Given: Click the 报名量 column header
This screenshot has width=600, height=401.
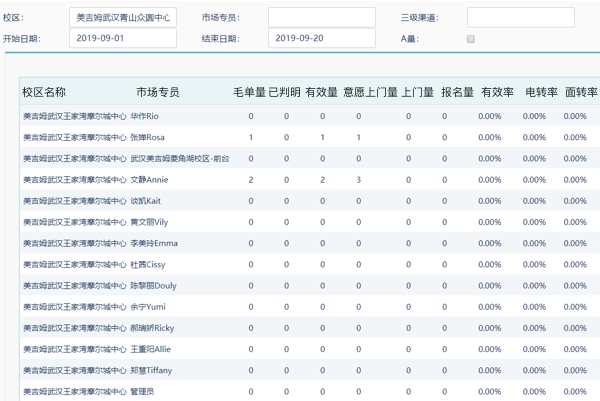Looking at the screenshot, I should click(457, 92).
